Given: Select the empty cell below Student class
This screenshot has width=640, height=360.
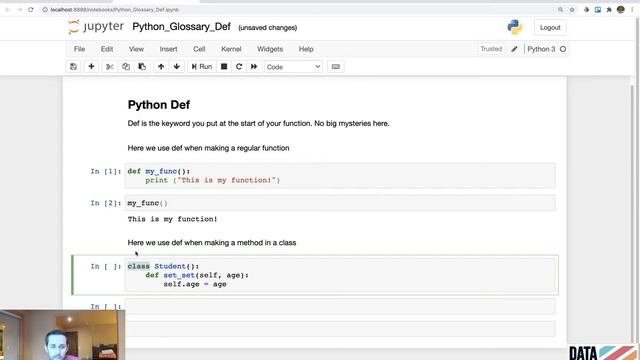Looking at the screenshot, I should pos(340,306).
